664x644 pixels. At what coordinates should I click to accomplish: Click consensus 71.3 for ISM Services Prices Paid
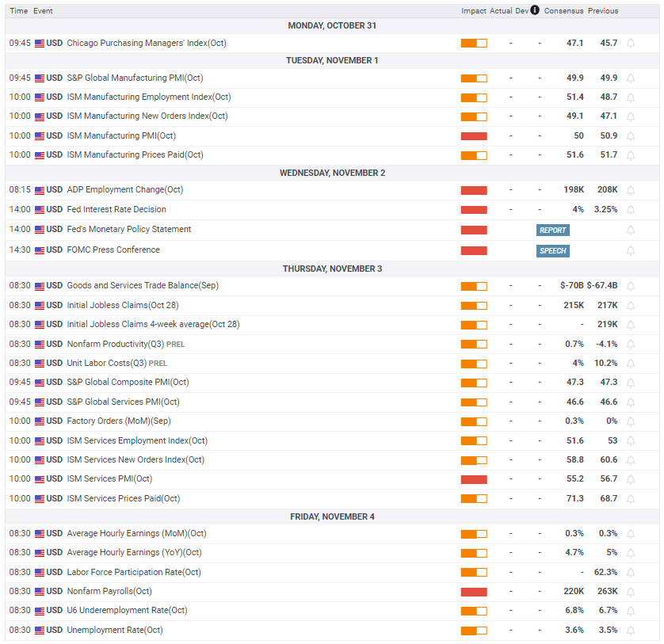pos(575,498)
